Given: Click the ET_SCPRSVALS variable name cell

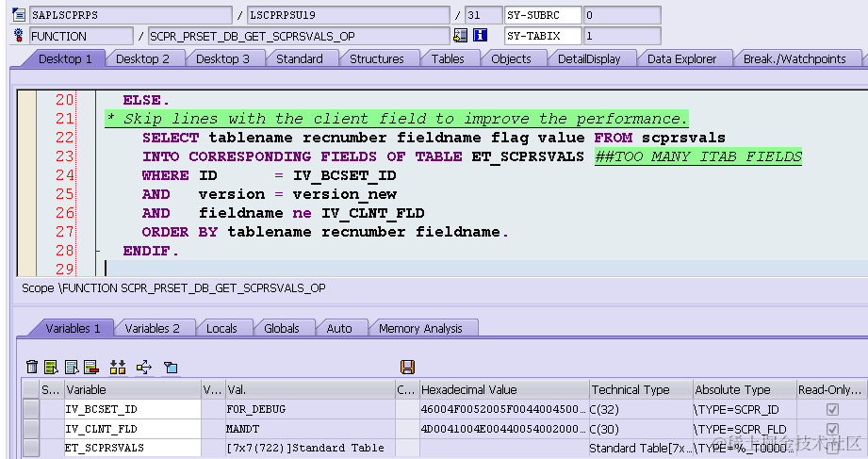Looking at the screenshot, I should (132, 448).
